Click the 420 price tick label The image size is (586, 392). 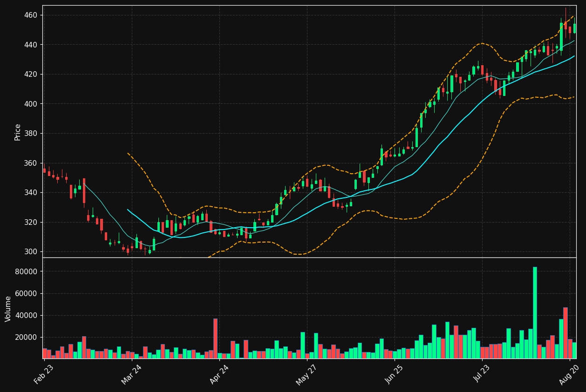[x=32, y=74]
